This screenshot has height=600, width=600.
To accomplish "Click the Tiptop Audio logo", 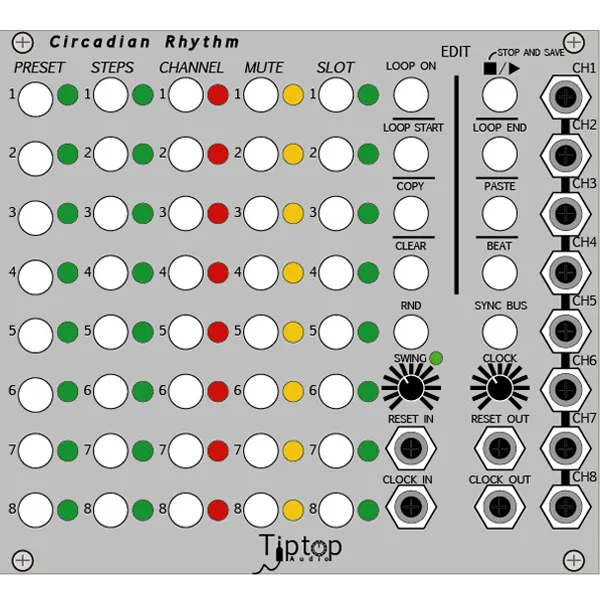I will pos(298,553).
